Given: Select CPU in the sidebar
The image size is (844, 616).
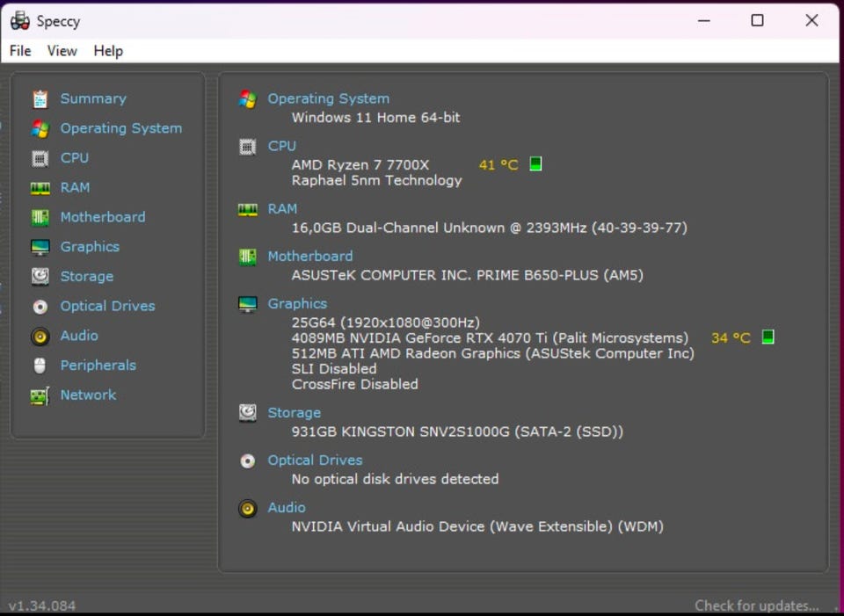Looking at the screenshot, I should [74, 158].
